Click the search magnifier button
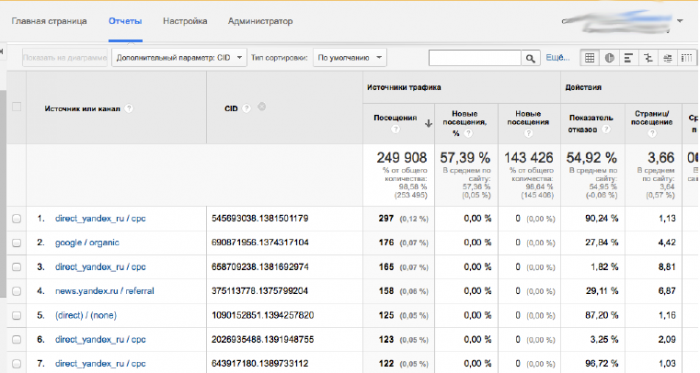Image resolution: width=700 pixels, height=373 pixels. pyautogui.click(x=530, y=58)
